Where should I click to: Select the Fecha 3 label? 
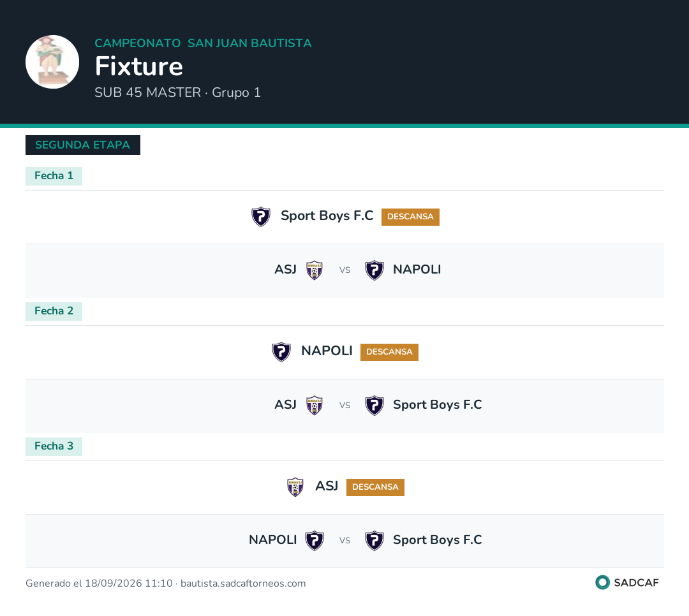coord(54,447)
